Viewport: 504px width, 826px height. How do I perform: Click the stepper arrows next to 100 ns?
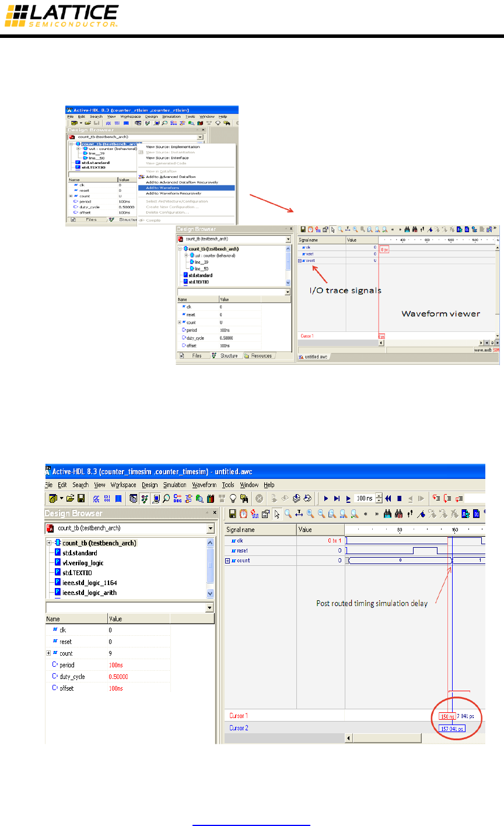379,499
